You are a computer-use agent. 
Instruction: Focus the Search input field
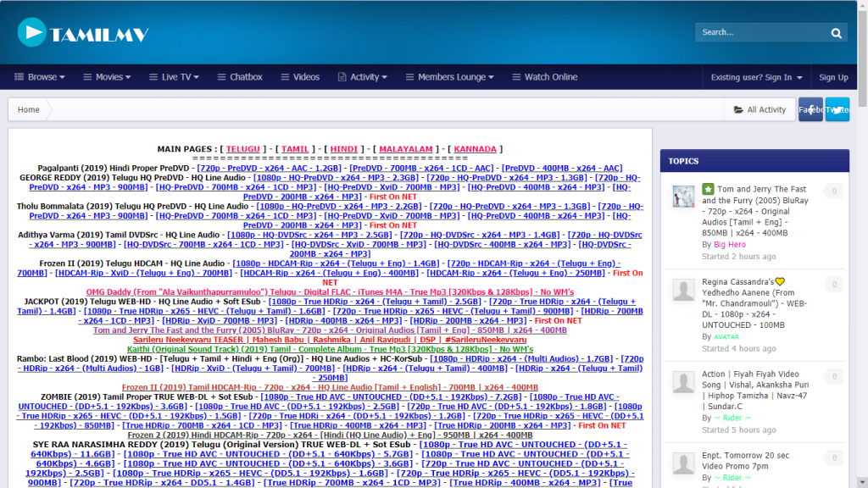coord(761,33)
